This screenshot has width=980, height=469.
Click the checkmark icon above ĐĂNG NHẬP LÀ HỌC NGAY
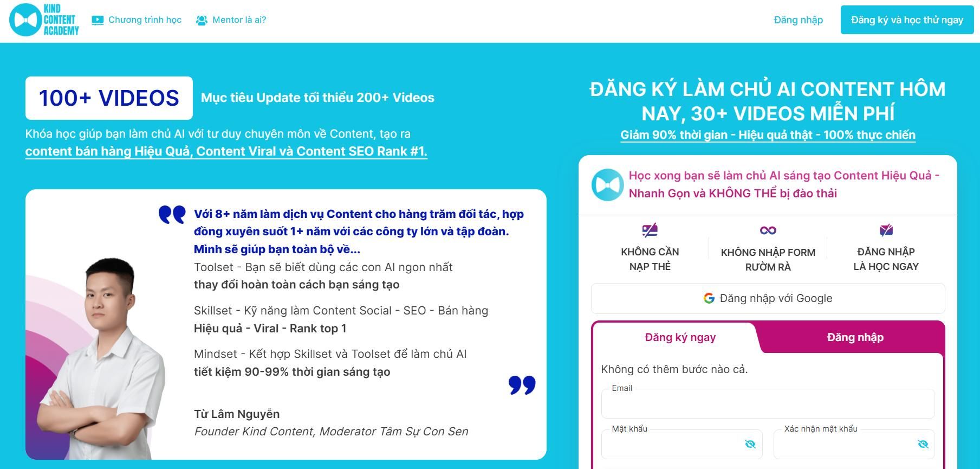click(886, 230)
